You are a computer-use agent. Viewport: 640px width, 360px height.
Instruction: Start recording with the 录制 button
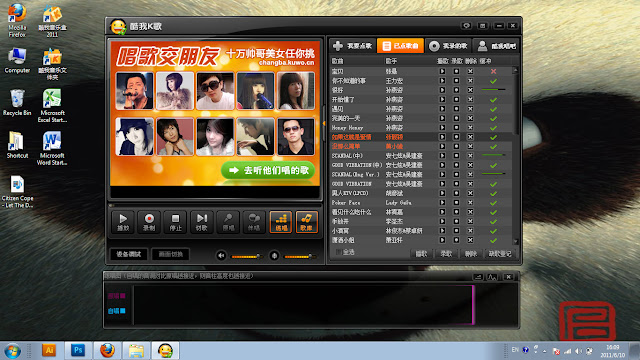coord(149,222)
